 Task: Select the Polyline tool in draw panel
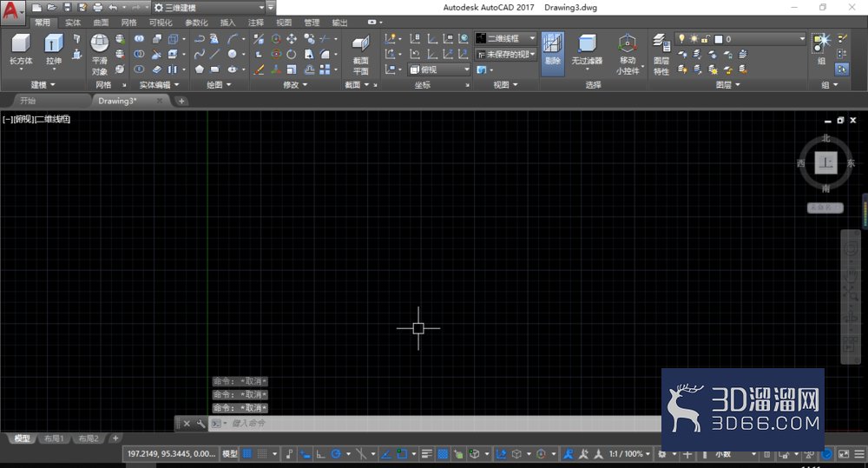point(200,39)
